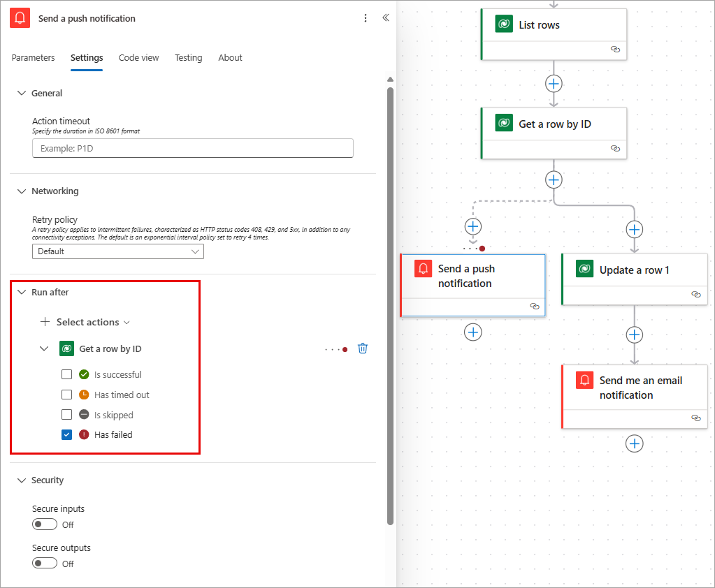
Task: Click the red Has failed status icon
Action: (x=84, y=434)
